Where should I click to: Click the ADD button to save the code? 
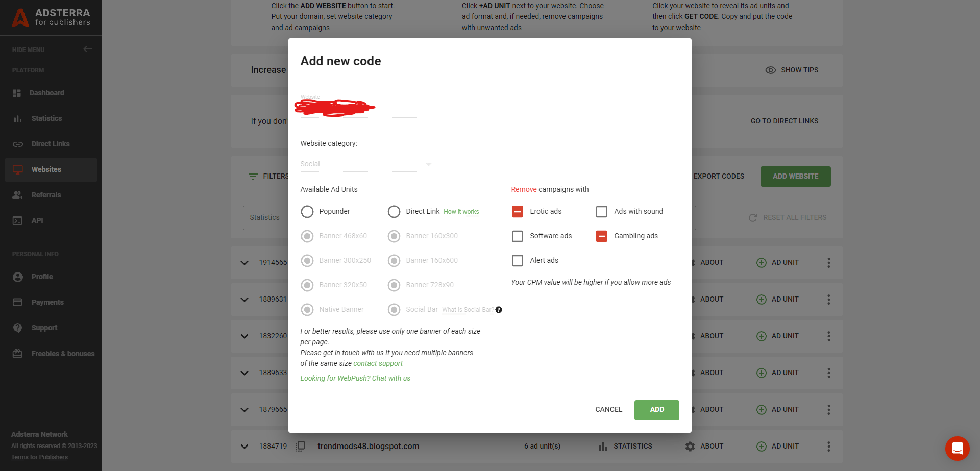coord(656,410)
